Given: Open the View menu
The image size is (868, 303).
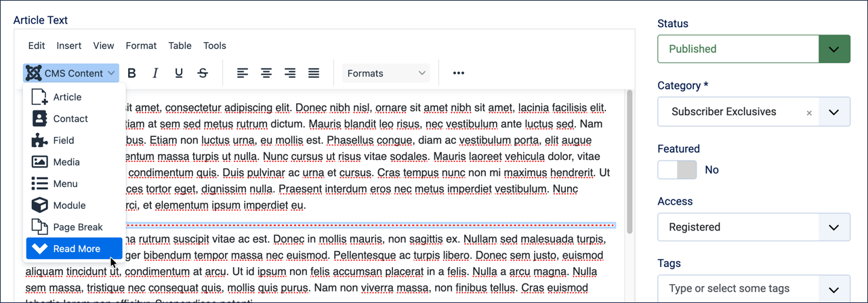Looking at the screenshot, I should point(104,45).
